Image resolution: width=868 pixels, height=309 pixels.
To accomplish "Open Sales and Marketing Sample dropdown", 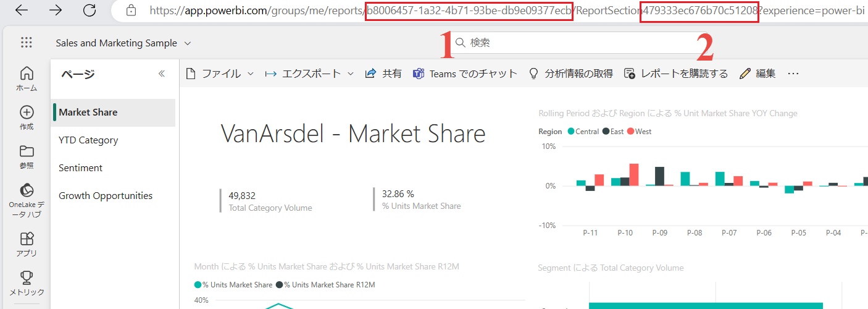I will coord(123,43).
